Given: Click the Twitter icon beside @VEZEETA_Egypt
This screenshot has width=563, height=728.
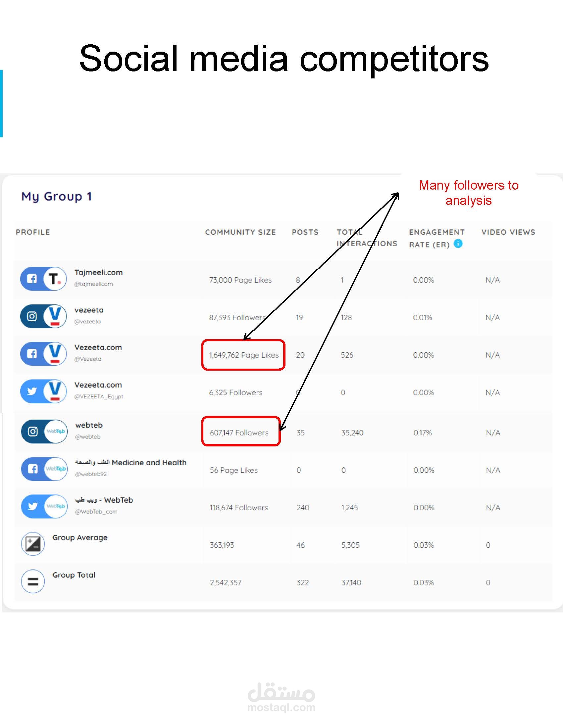Looking at the screenshot, I should click(x=32, y=391).
